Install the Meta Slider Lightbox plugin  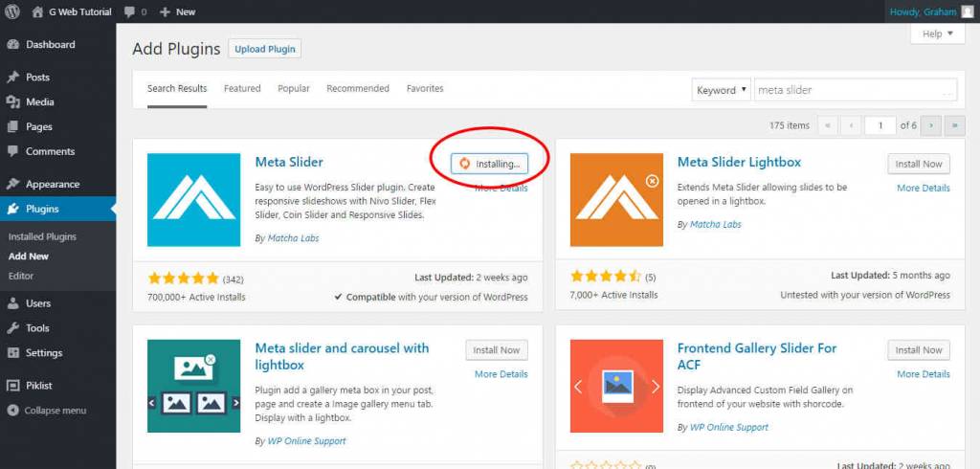[919, 165]
